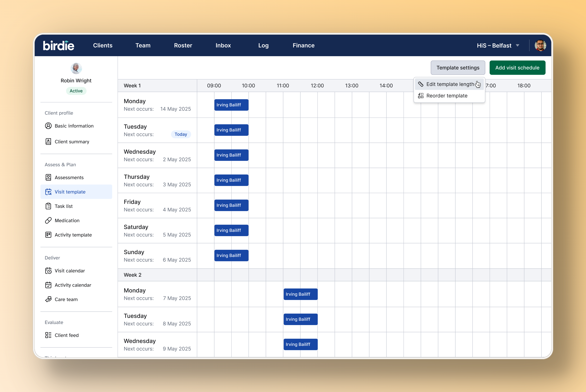Image resolution: width=586 pixels, height=392 pixels.
Task: Click the birdie logo
Action: [58, 45]
